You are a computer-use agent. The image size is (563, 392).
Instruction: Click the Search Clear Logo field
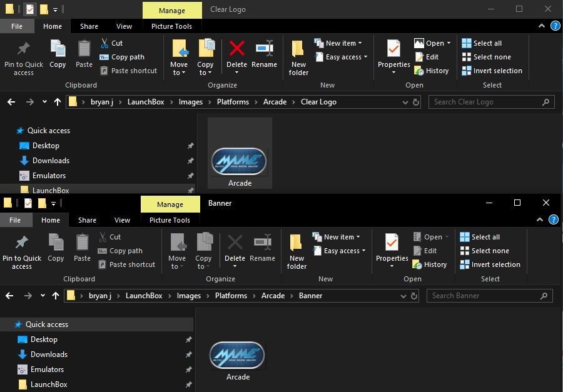(x=491, y=102)
